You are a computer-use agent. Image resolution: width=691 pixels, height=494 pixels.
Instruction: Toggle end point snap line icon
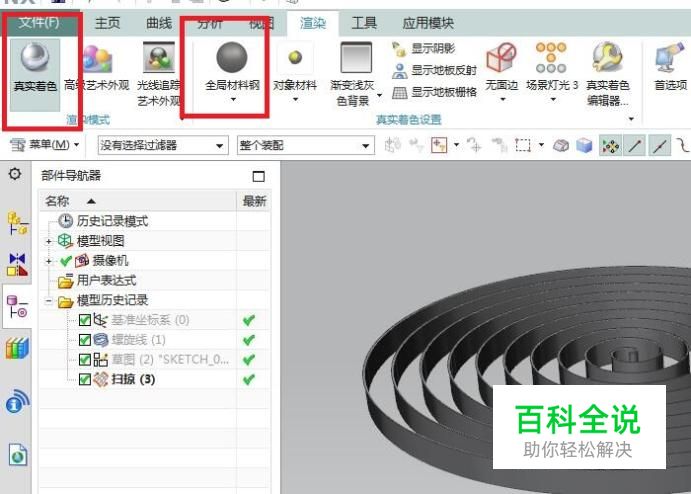pyautogui.click(x=635, y=145)
